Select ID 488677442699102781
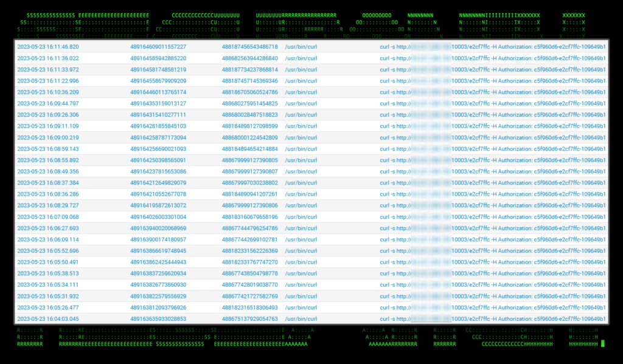The image size is (623, 364). click(250, 240)
